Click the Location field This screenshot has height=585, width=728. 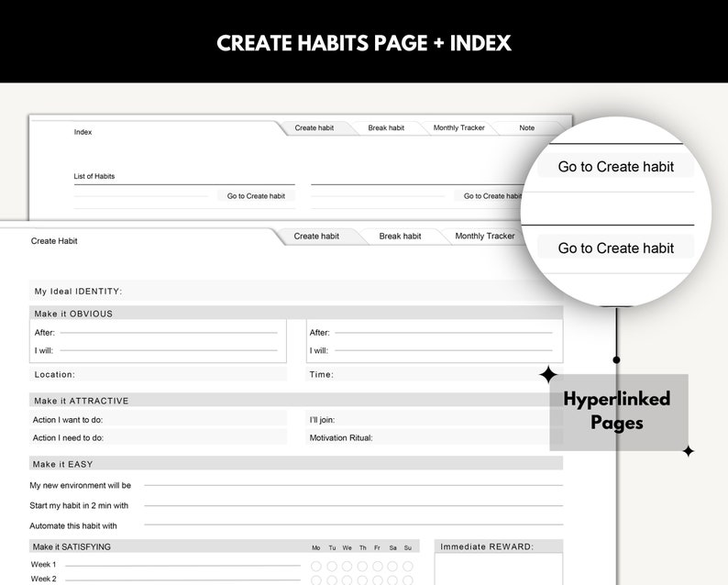point(158,374)
